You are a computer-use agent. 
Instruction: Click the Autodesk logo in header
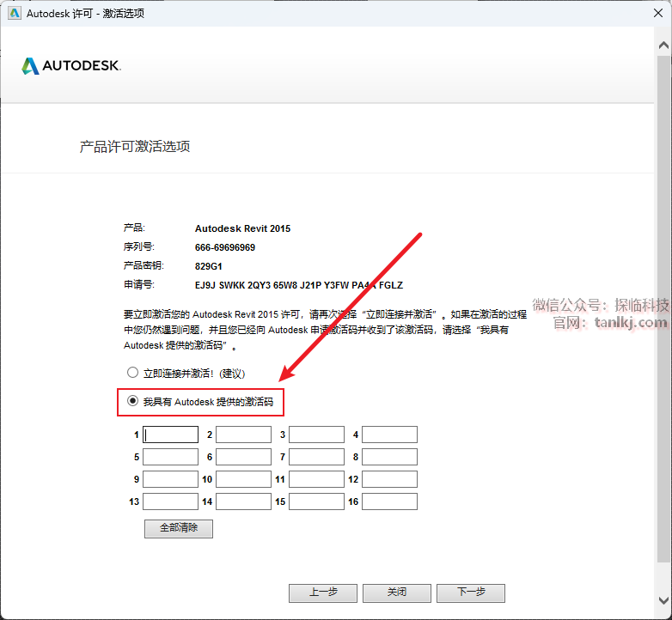[x=71, y=66]
